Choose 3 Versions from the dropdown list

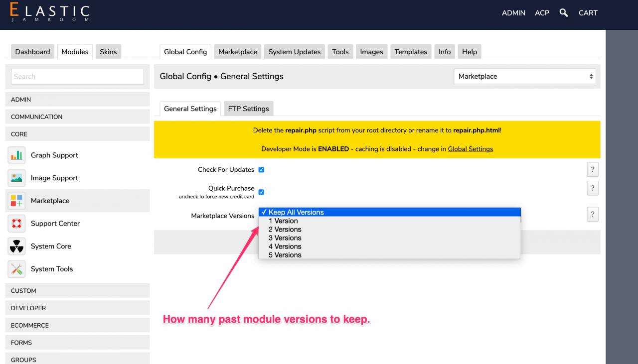point(285,238)
